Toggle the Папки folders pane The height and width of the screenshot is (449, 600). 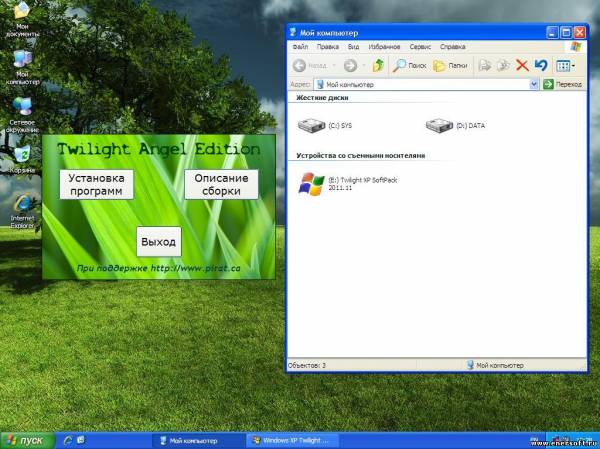(x=450, y=66)
